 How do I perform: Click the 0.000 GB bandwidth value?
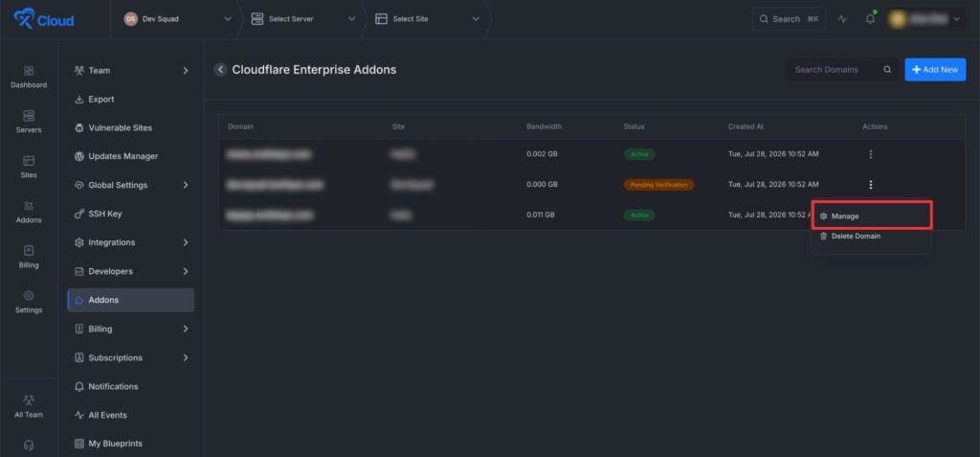pos(542,185)
